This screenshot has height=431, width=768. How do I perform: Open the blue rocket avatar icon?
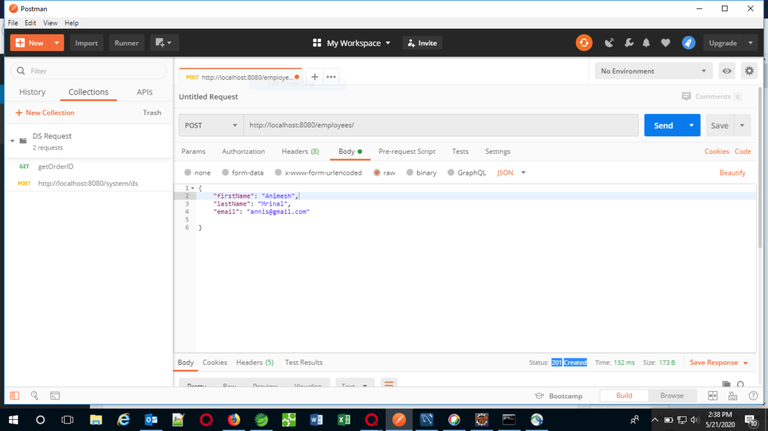(688, 43)
